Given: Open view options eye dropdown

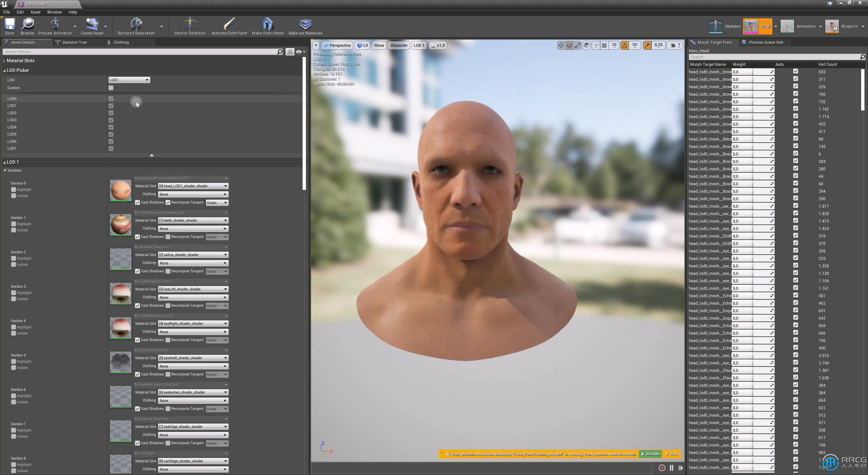Looking at the screenshot, I should coord(301,52).
